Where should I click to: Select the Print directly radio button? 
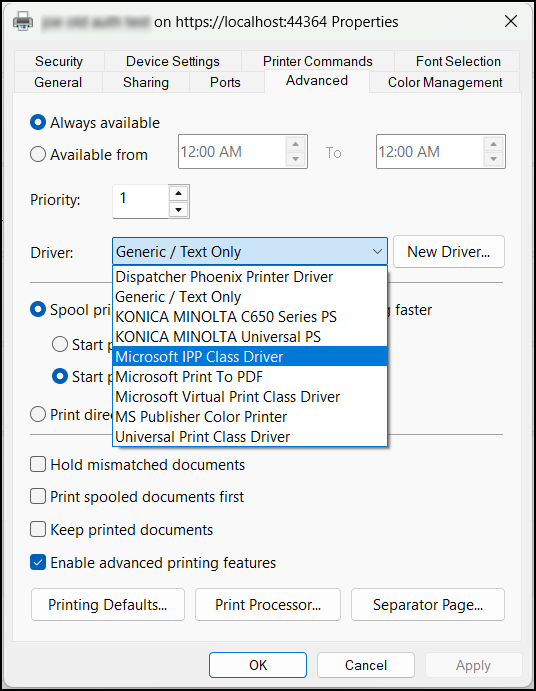point(38,414)
